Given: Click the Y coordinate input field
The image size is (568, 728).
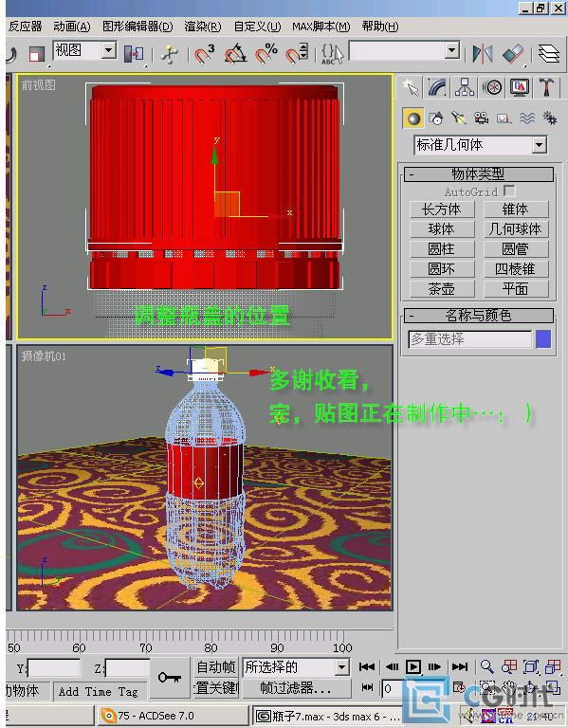Looking at the screenshot, I should [54, 668].
